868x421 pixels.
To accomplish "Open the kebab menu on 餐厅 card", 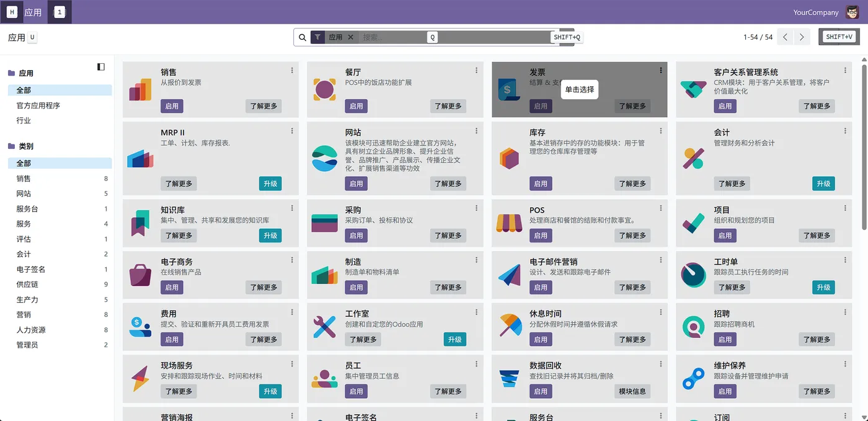I will click(476, 71).
